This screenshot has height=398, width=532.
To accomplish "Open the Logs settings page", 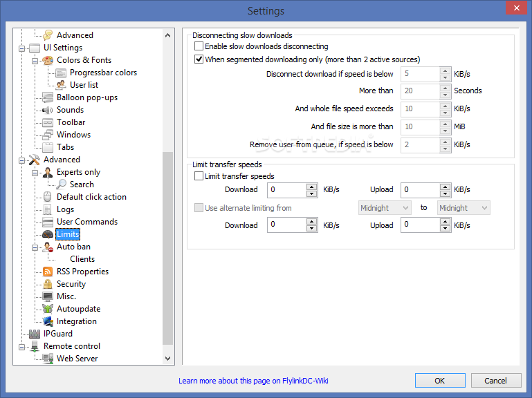I will click(65, 209).
